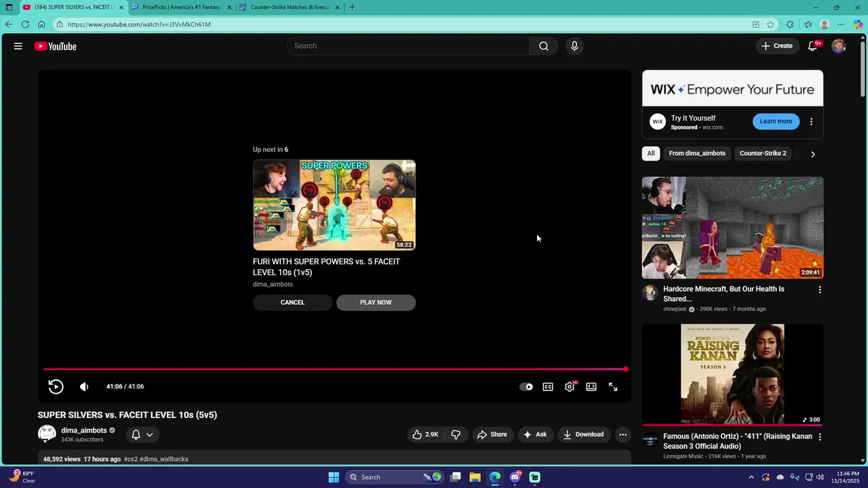
Task: Click the #cs2 hashtag
Action: point(130,459)
